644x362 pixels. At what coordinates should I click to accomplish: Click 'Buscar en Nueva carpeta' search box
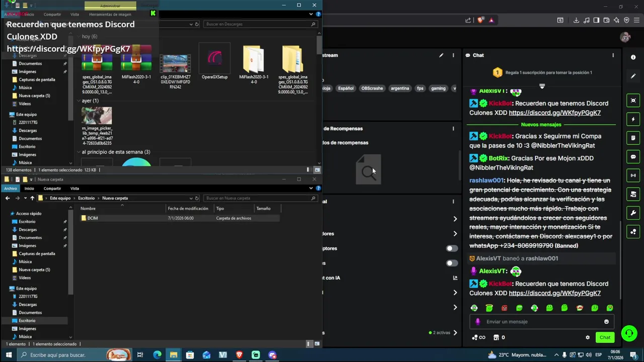[x=260, y=198]
